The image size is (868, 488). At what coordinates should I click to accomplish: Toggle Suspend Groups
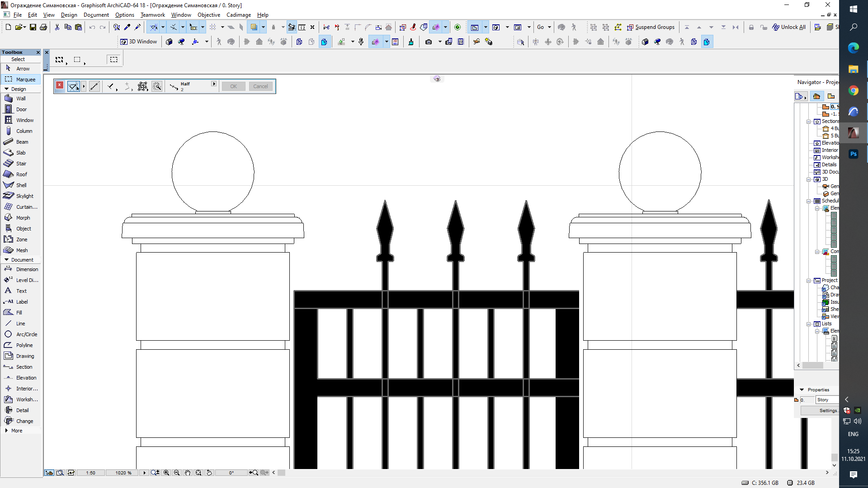click(651, 27)
